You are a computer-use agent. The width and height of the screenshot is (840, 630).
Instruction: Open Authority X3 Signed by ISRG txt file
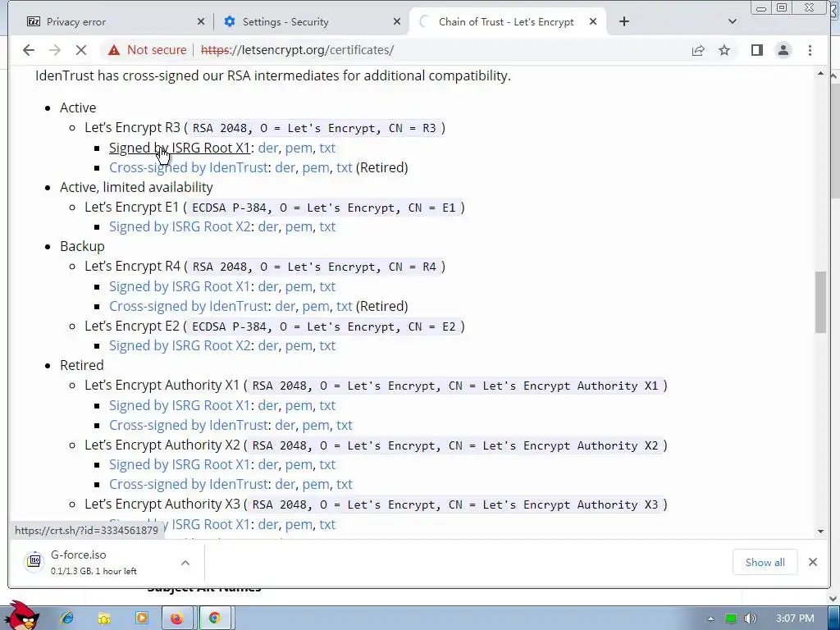pos(327,524)
